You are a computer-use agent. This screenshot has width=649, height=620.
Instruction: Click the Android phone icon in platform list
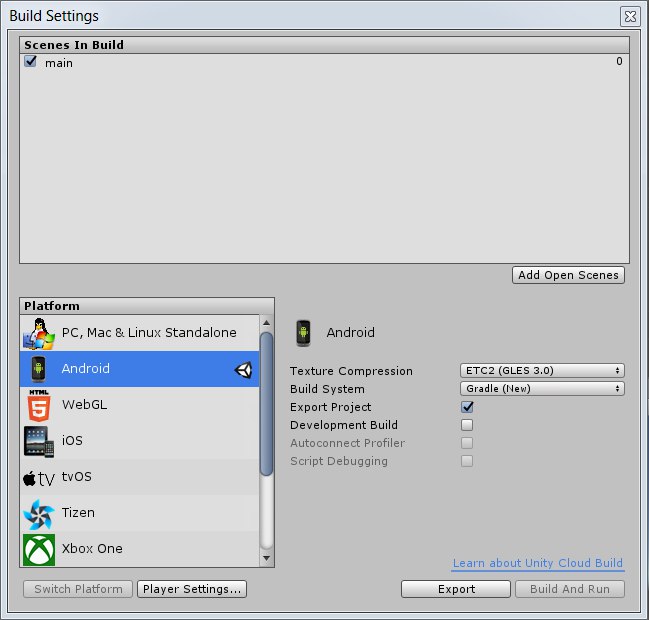pyautogui.click(x=38, y=369)
